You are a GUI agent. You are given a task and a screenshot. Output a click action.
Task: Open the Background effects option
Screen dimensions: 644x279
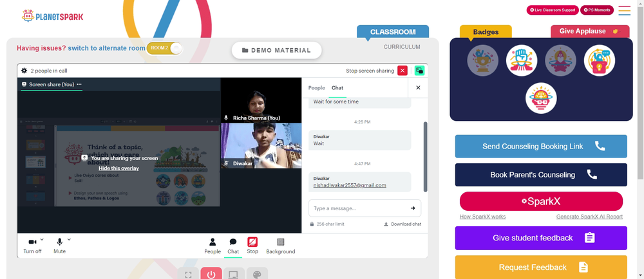point(281,246)
